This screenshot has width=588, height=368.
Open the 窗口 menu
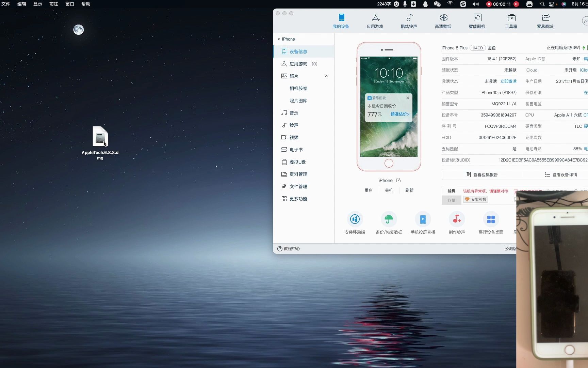tap(70, 4)
